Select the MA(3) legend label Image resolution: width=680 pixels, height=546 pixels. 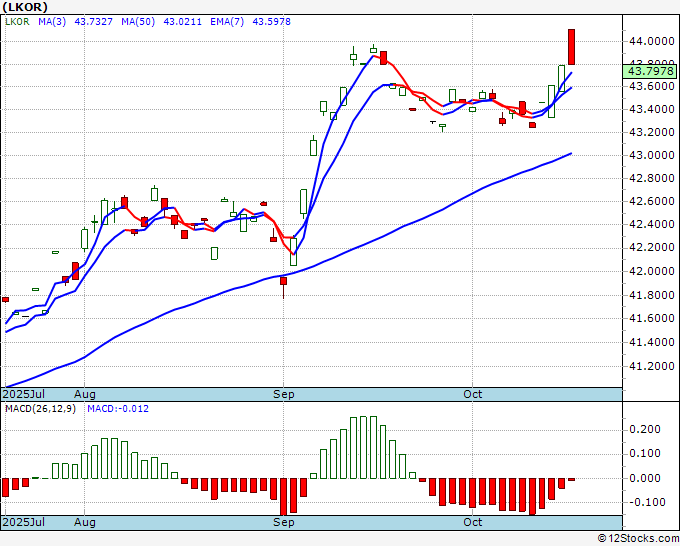(52, 22)
